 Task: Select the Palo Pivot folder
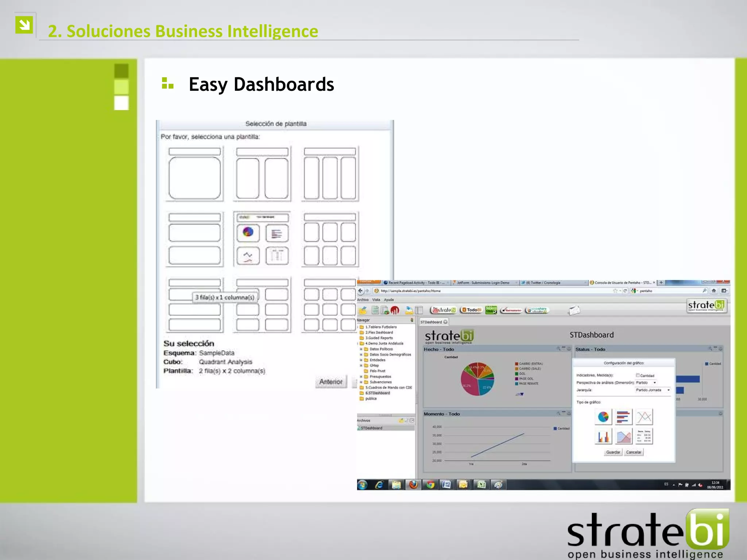pos(374,371)
